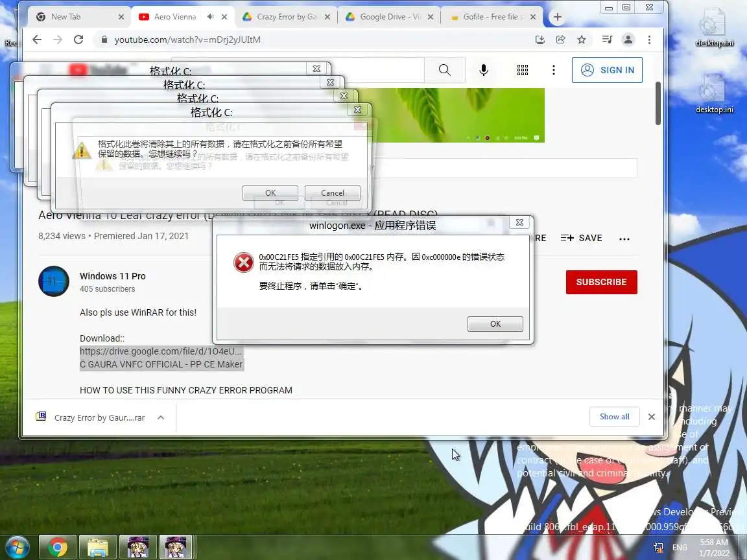Click the address bar URL field
This screenshot has height=560, width=747.
pyautogui.click(x=314, y=40)
